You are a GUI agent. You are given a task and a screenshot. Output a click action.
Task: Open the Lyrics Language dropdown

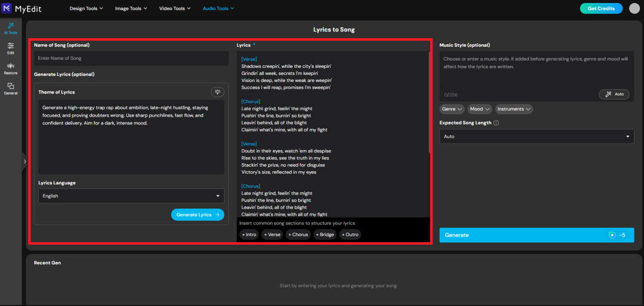(131, 195)
